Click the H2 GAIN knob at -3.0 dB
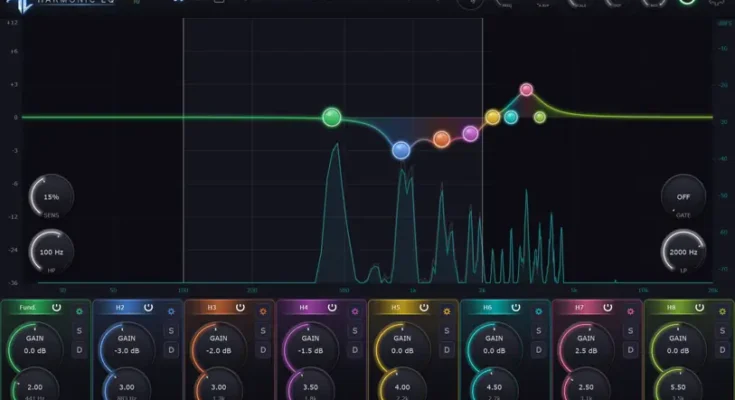 (x=127, y=345)
